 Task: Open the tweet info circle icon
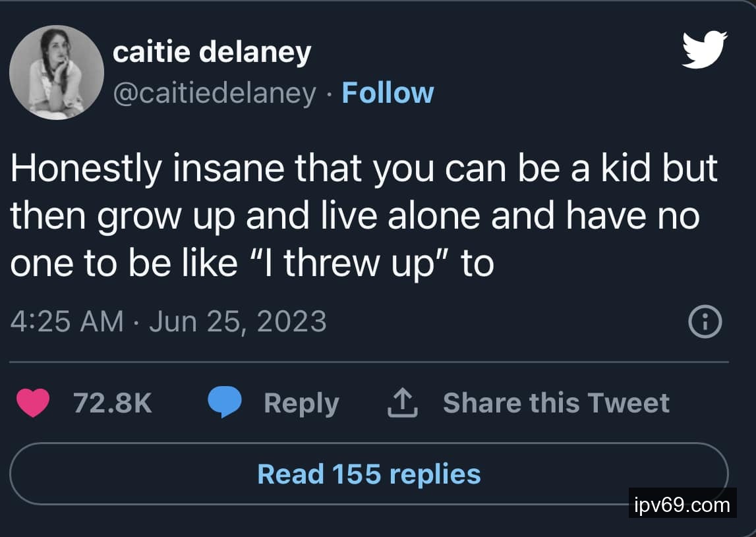[705, 323]
